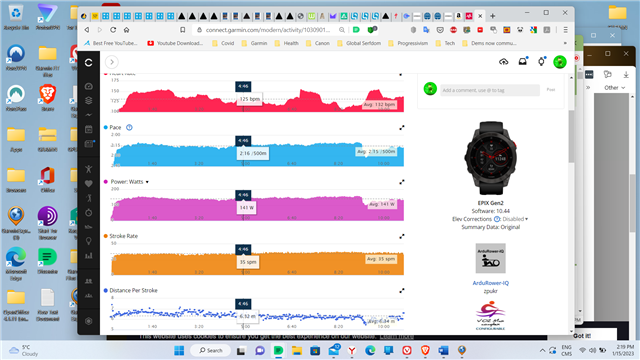Click the Pace chart 4:46 marker
640x360 pixels.
243,140
